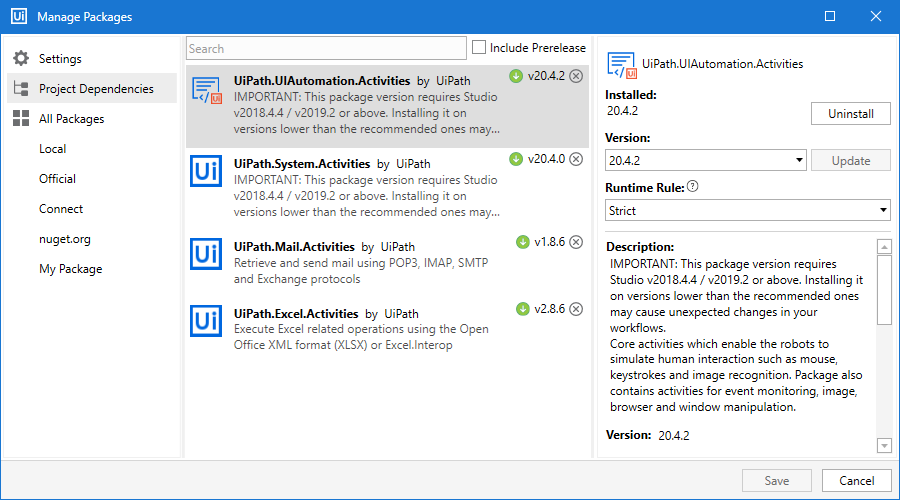Select the My Package feed

71,269
